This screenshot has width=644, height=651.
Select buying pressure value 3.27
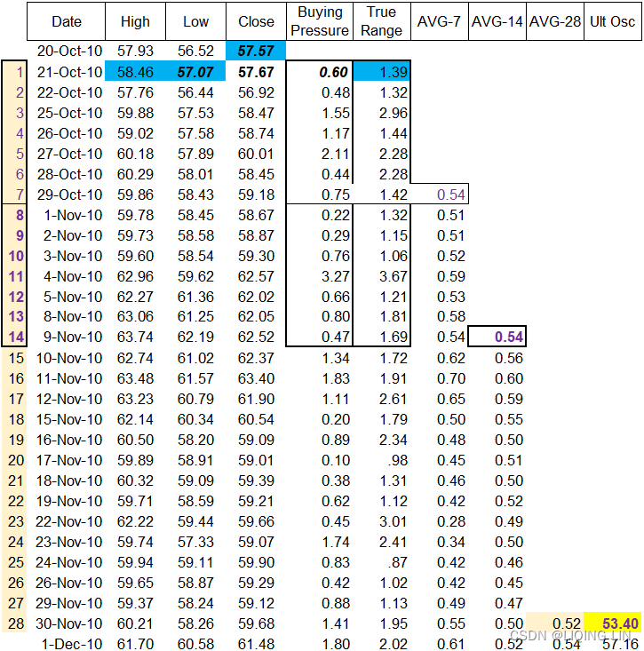pyautogui.click(x=336, y=276)
